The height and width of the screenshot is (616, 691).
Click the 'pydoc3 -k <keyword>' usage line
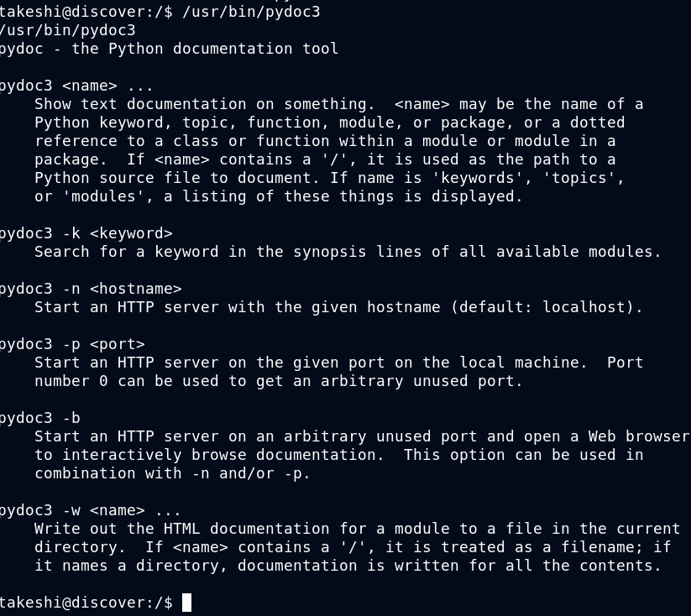point(86,233)
